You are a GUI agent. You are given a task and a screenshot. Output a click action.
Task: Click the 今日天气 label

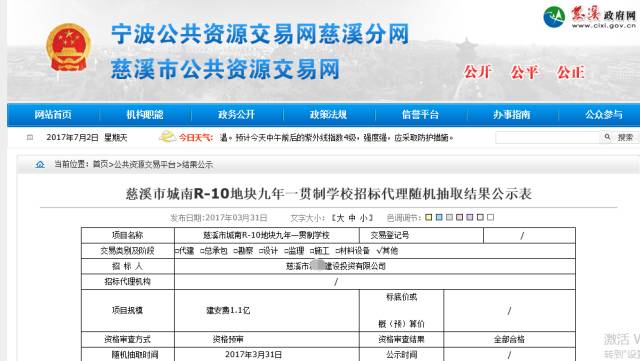point(196,138)
